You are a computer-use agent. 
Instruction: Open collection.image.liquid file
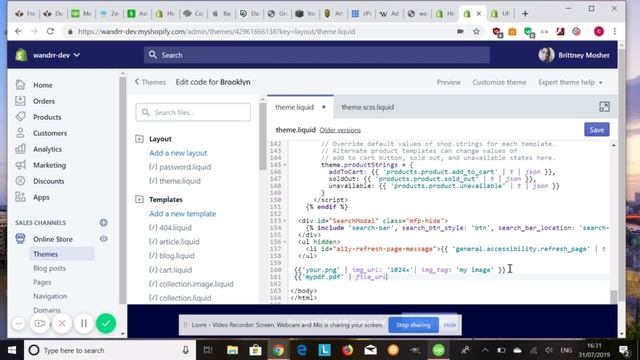click(x=191, y=284)
